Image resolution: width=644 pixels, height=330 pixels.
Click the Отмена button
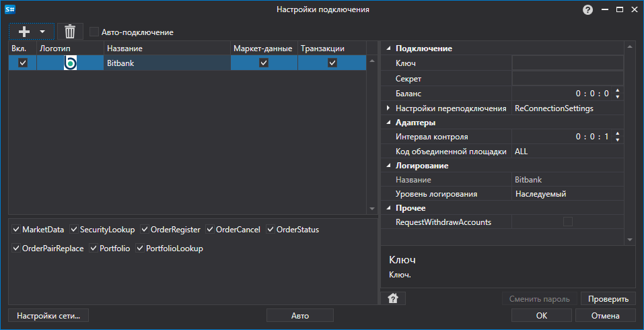click(606, 316)
